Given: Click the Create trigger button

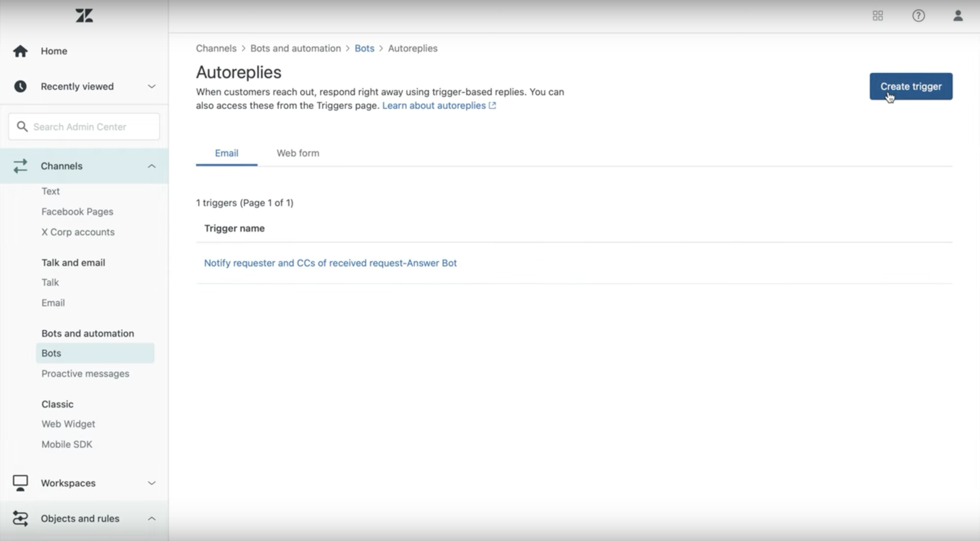Looking at the screenshot, I should (910, 86).
